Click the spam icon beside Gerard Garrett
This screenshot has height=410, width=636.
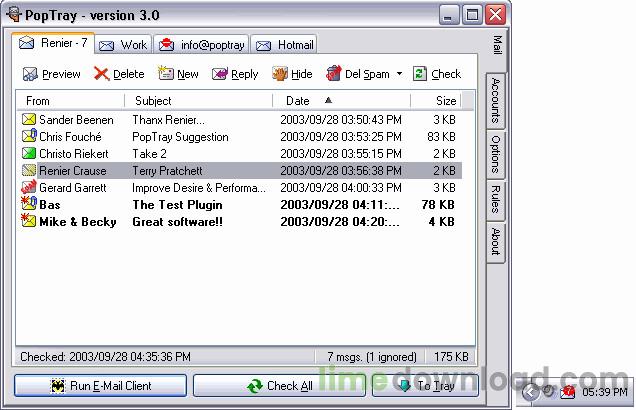pyautogui.click(x=29, y=187)
